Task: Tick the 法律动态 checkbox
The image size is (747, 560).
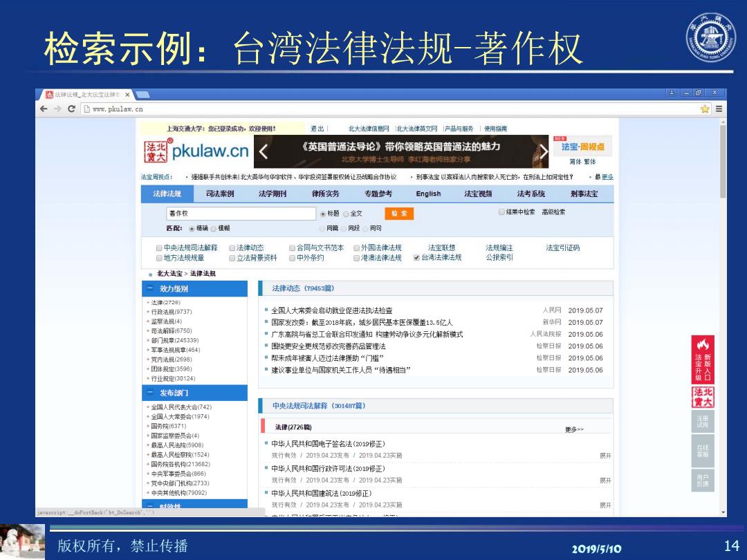Action: [232, 248]
